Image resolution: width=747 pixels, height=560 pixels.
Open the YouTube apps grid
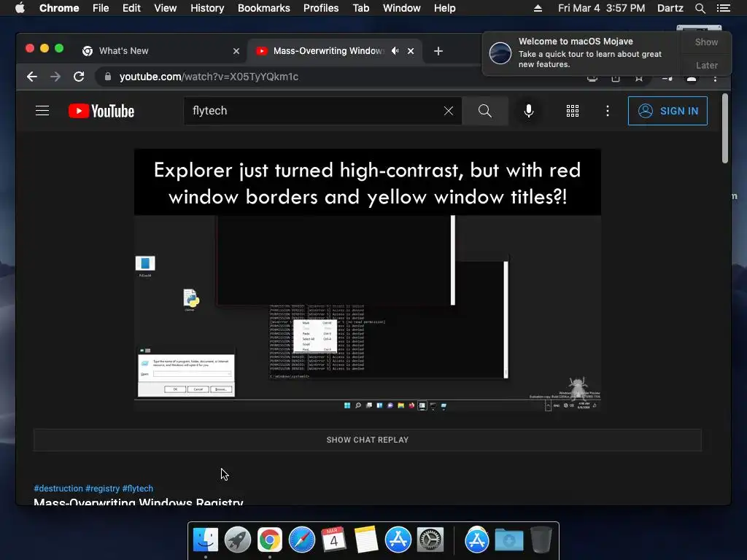573,111
